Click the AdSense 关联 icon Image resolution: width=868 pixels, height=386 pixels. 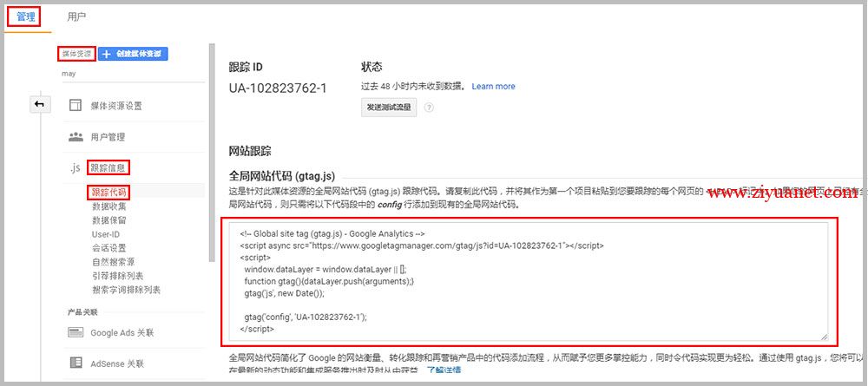76,363
